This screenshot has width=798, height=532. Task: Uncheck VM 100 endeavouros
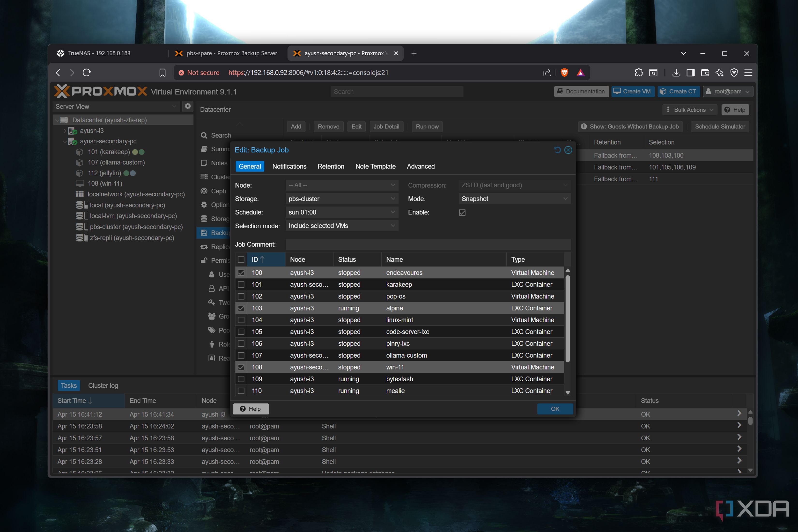coord(241,273)
